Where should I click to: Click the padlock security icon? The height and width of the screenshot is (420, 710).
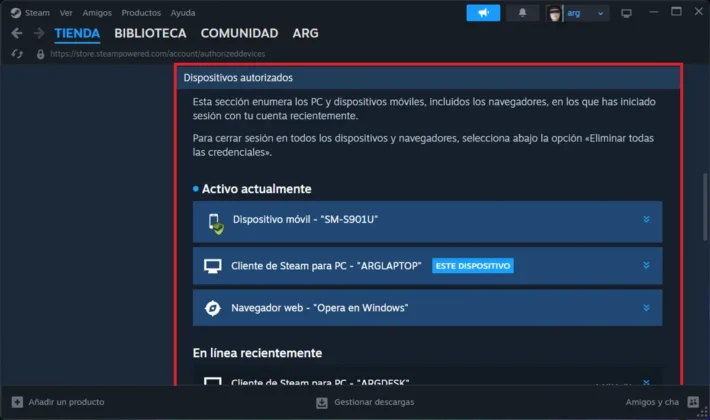pos(40,54)
